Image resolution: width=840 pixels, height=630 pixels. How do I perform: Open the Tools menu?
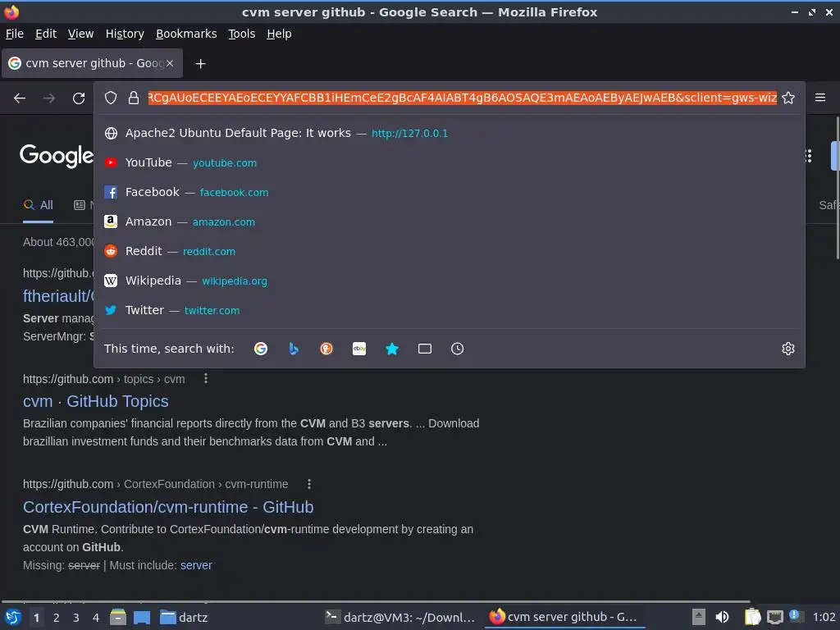[242, 34]
